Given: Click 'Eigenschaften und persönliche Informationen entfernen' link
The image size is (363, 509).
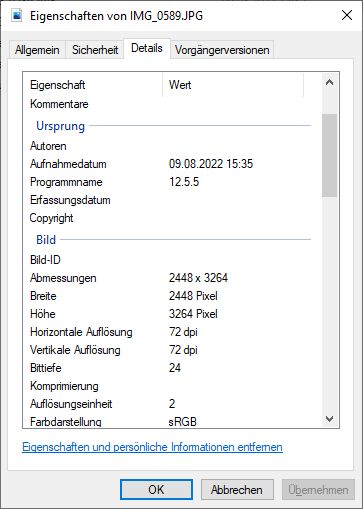Looking at the screenshot, I should pos(152,447).
